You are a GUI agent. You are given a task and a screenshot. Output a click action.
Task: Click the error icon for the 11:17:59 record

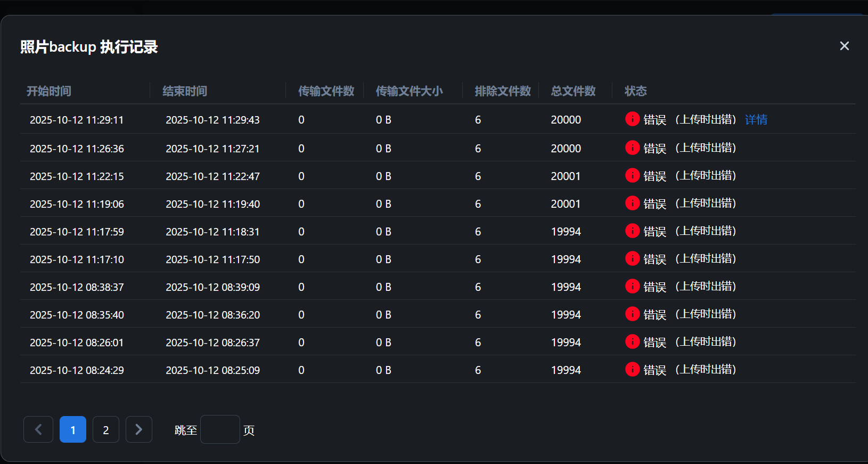(x=632, y=231)
